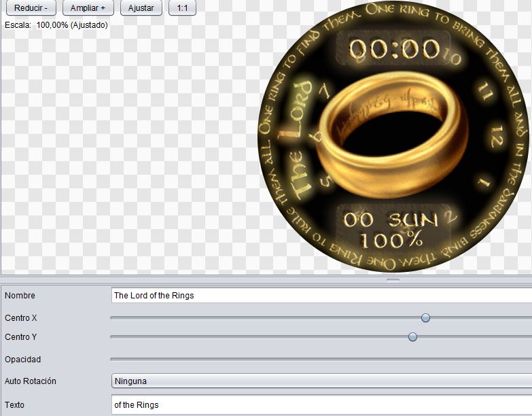The height and width of the screenshot is (416, 532).
Task: Open the Auto Rotación dropdown showing Ninguna
Action: click(x=321, y=381)
